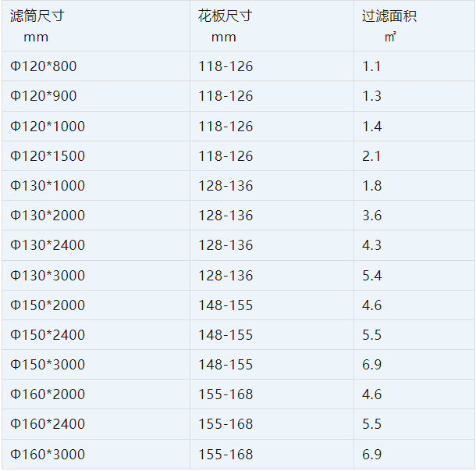Select the filter area value 3.6
The height and width of the screenshot is (471, 476).
tap(371, 216)
